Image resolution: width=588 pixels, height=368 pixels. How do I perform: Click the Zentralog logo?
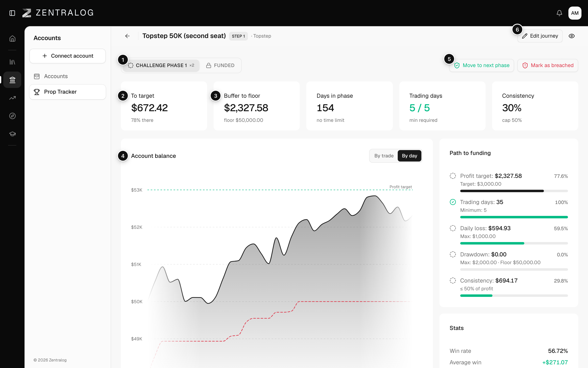point(58,13)
